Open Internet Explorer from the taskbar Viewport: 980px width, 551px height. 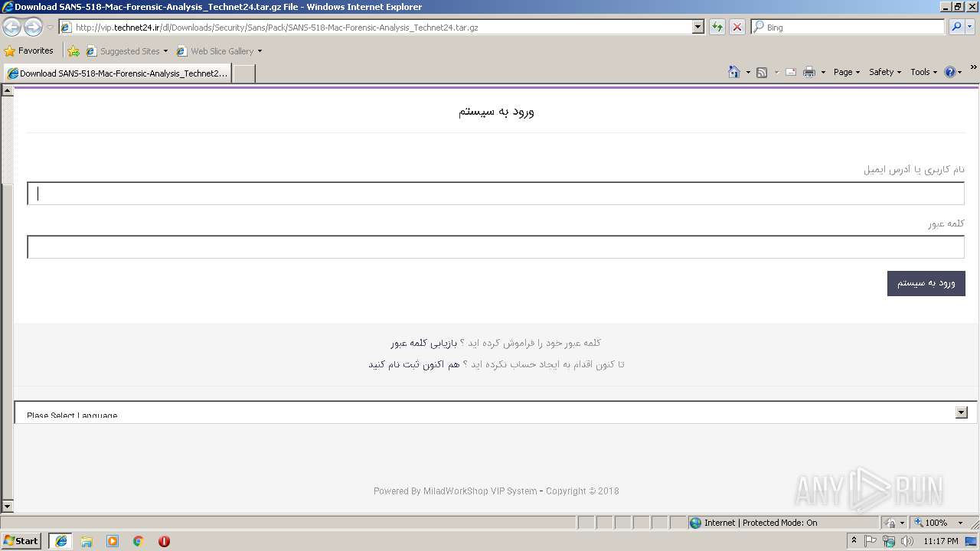(61, 541)
